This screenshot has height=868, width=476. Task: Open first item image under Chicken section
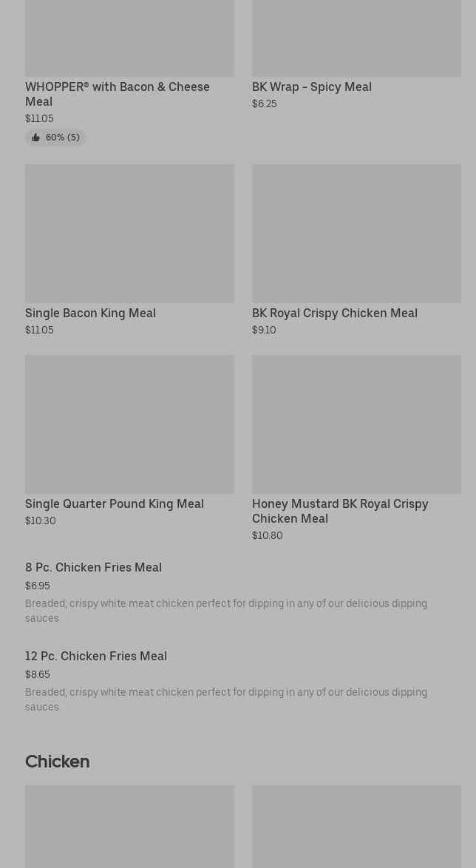[x=129, y=826]
